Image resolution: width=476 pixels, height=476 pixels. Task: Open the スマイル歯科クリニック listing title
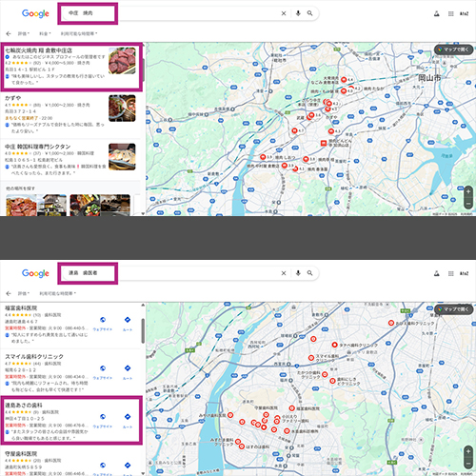(x=34, y=357)
